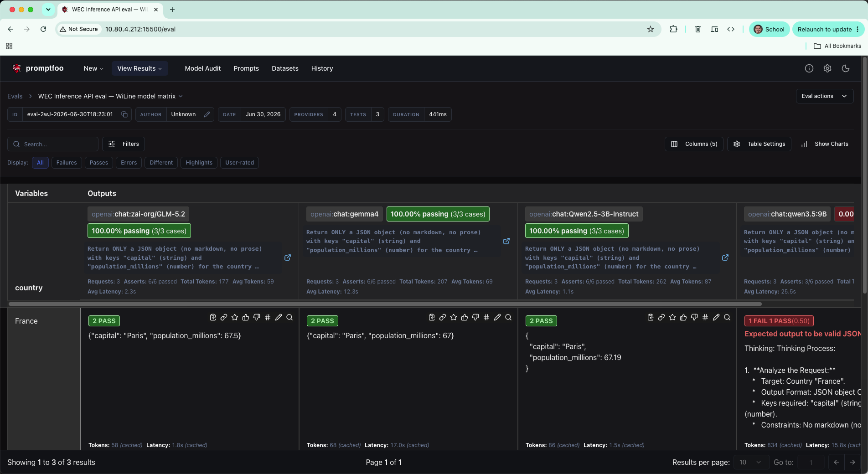Expand the View Results dropdown
The height and width of the screenshot is (474, 868).
tap(139, 68)
